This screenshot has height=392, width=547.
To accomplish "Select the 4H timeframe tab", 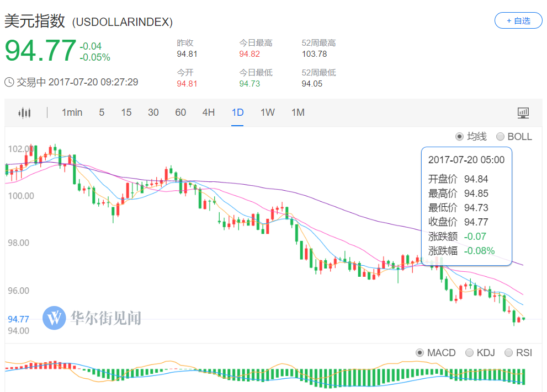I will tap(208, 112).
